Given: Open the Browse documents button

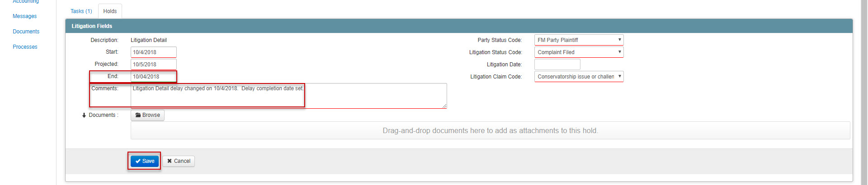Looking at the screenshot, I should point(148,115).
